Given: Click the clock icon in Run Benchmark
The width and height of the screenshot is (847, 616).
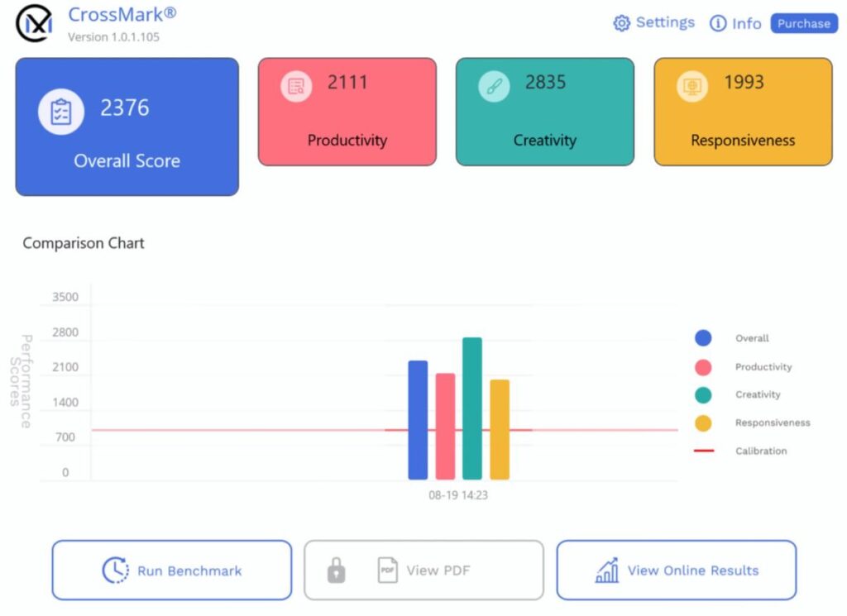Looking at the screenshot, I should coord(115,570).
